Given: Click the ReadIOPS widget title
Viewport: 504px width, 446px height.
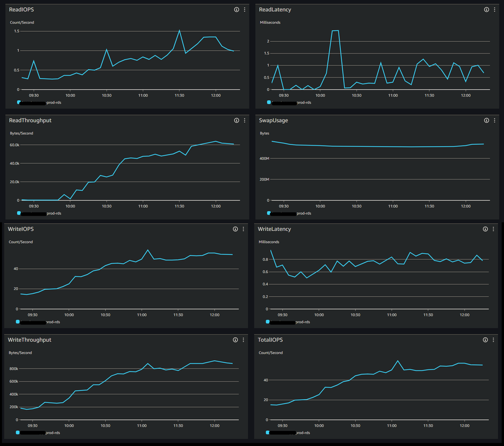Looking at the screenshot, I should pyautogui.click(x=21, y=9).
